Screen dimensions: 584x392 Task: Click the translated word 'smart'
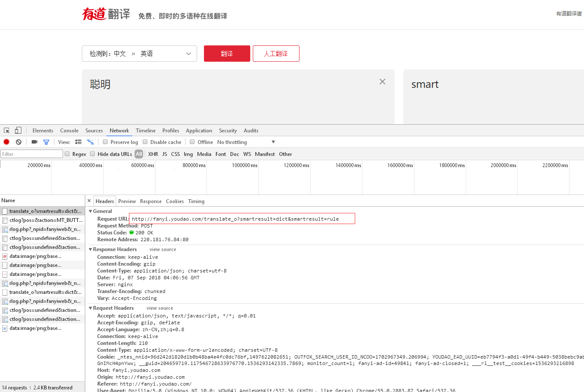[425, 84]
